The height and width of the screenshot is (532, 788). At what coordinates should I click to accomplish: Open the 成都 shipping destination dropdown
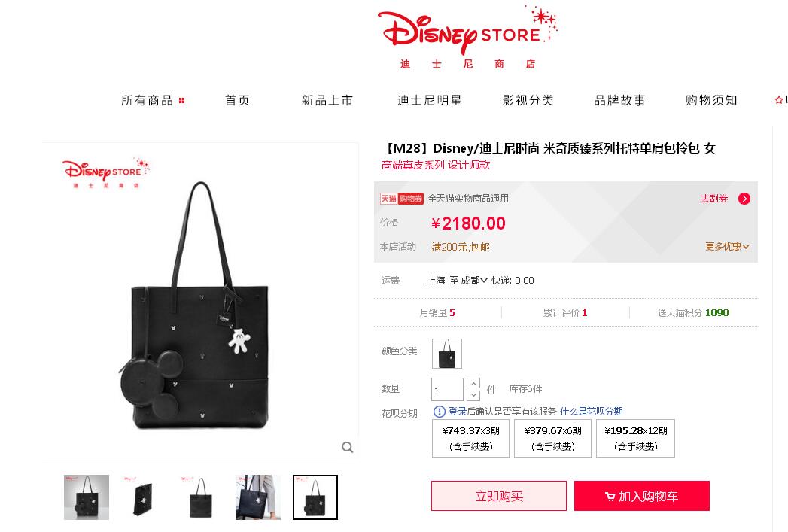(474, 281)
